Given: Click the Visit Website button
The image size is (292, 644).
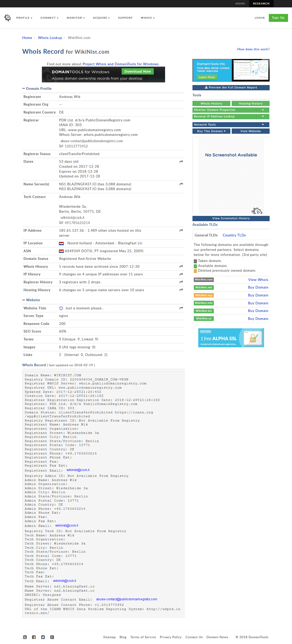Looking at the screenshot, I should (251, 131).
